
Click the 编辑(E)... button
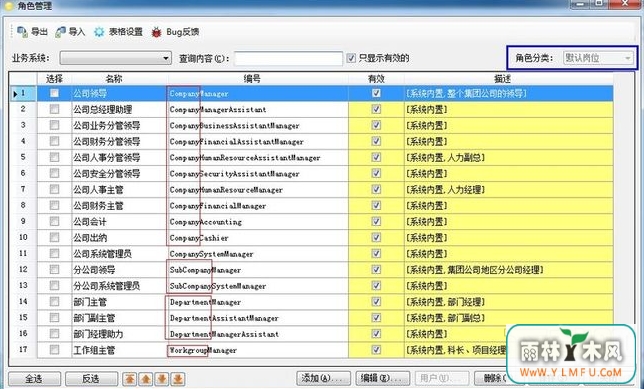tap(383, 378)
